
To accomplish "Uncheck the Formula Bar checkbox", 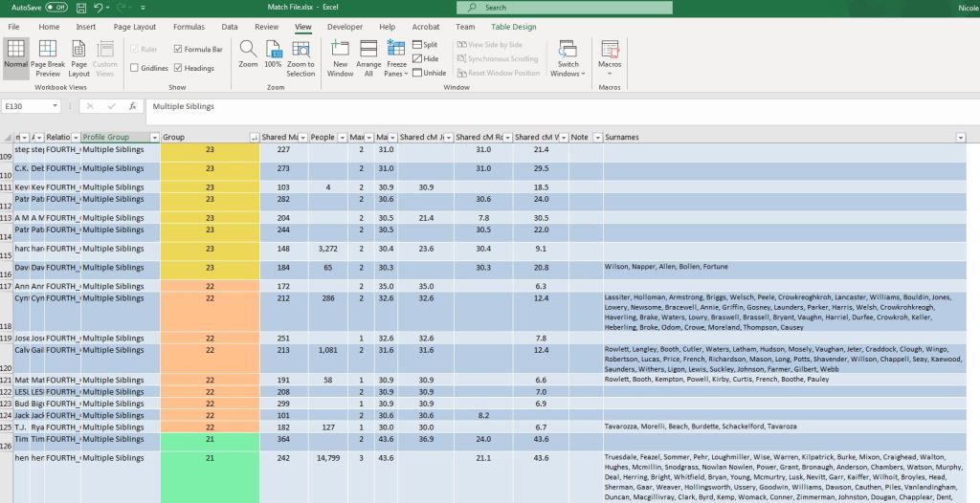I will tap(178, 49).
